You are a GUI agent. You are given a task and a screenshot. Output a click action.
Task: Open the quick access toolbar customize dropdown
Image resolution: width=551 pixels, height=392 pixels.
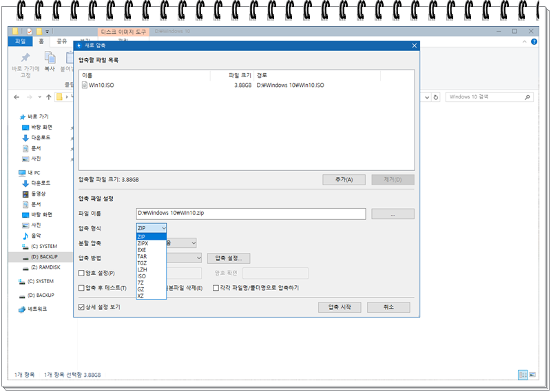pyautogui.click(x=47, y=32)
